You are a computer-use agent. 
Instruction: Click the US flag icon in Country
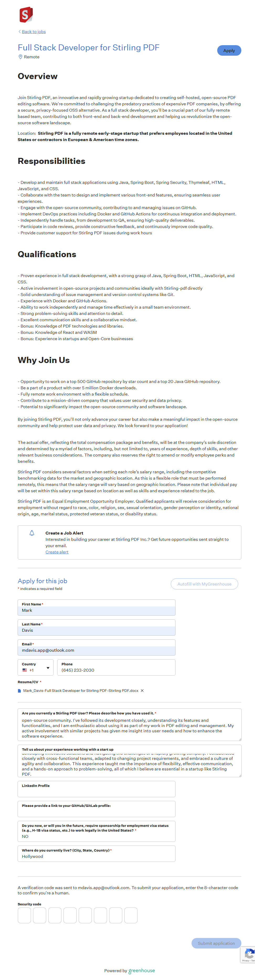coord(25,670)
